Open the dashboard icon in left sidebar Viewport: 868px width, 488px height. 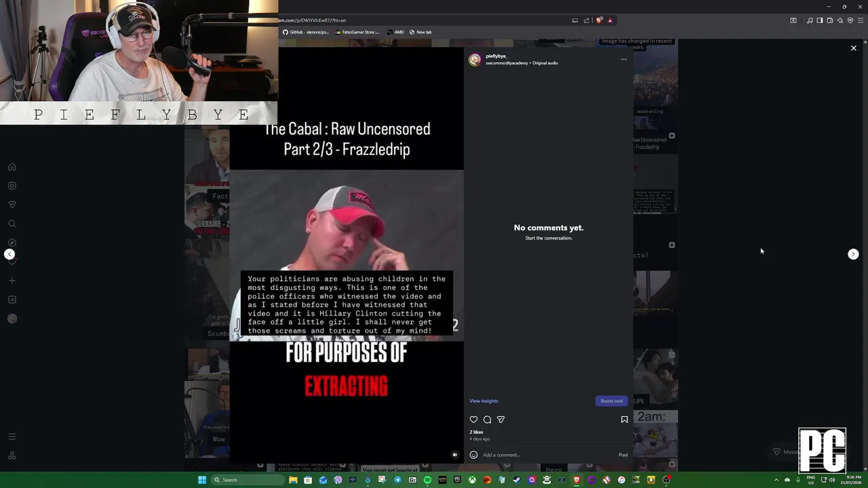12,300
